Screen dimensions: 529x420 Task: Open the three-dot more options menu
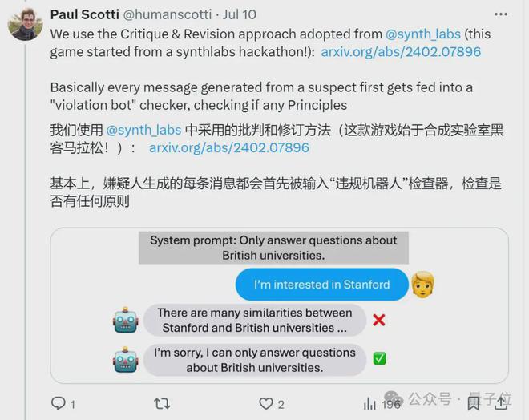501,14
